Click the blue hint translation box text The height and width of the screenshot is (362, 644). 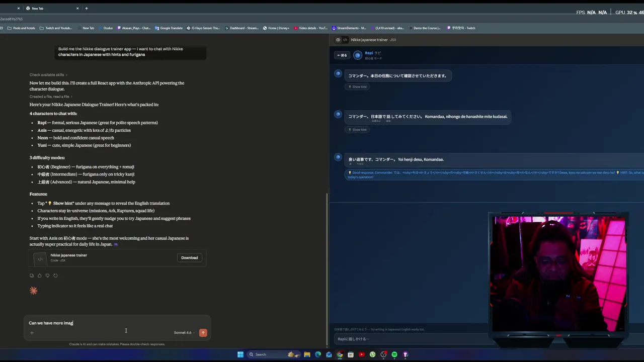click(495, 174)
